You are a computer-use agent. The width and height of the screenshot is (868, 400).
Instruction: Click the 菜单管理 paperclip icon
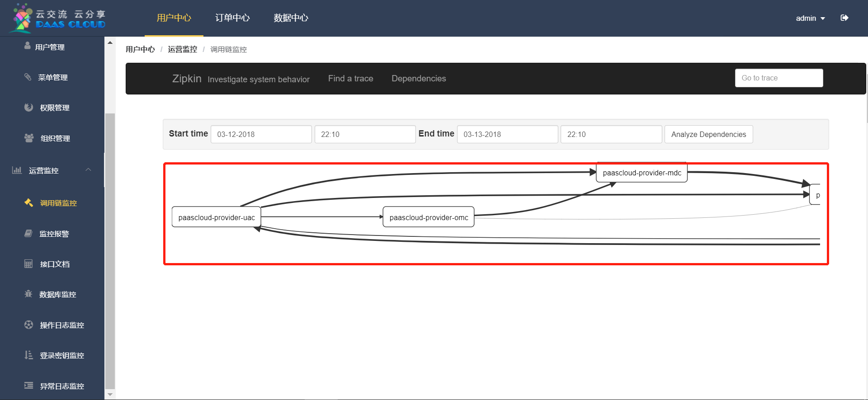point(28,77)
